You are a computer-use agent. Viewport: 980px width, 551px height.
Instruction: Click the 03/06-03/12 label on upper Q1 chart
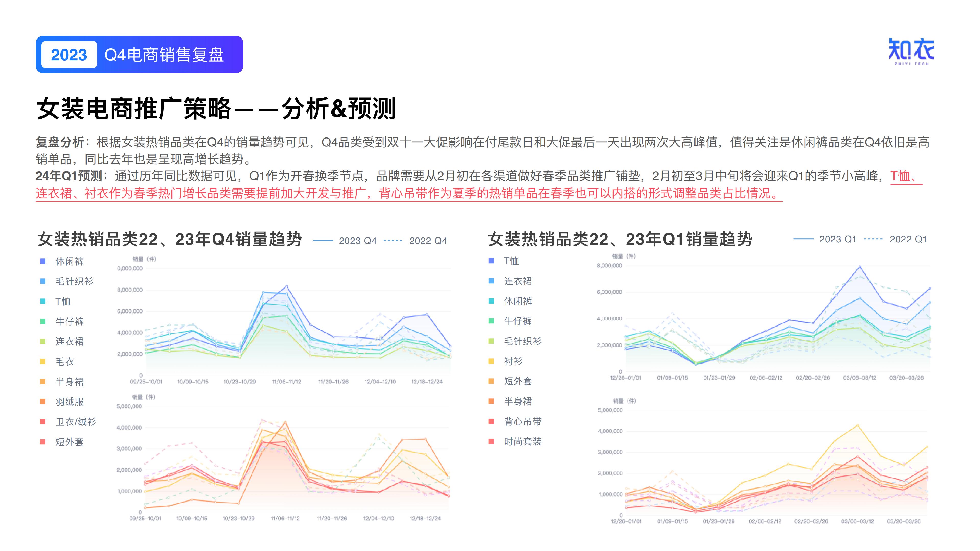tap(859, 378)
